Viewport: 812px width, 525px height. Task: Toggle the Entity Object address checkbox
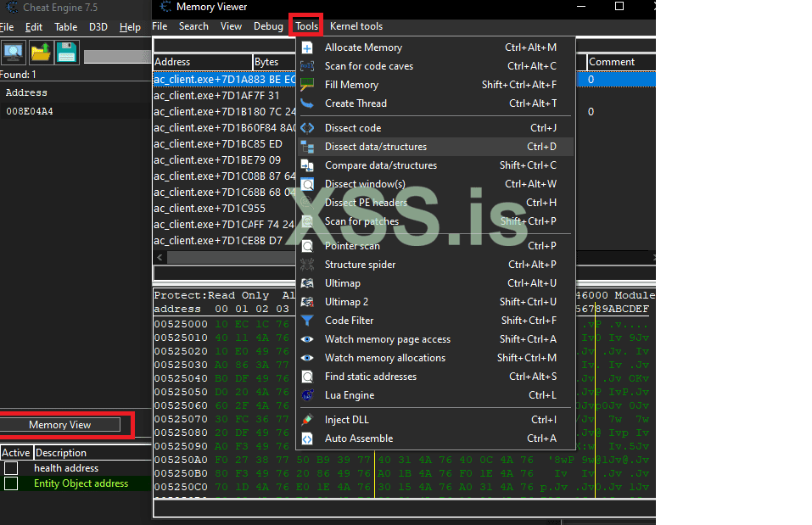[x=11, y=483]
